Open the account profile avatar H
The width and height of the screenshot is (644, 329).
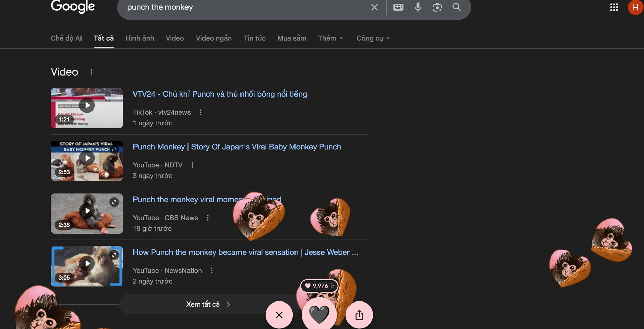pos(635,7)
